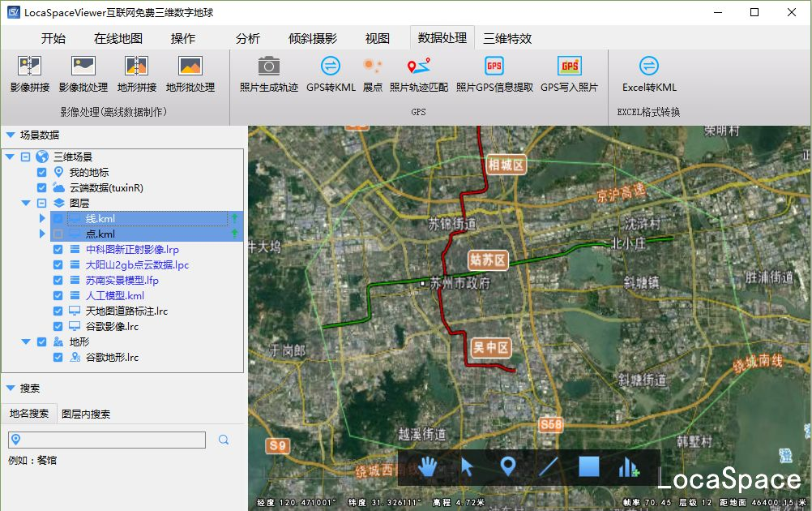Toggle the 我的地标 checkbox
812x511 pixels.
click(x=42, y=172)
